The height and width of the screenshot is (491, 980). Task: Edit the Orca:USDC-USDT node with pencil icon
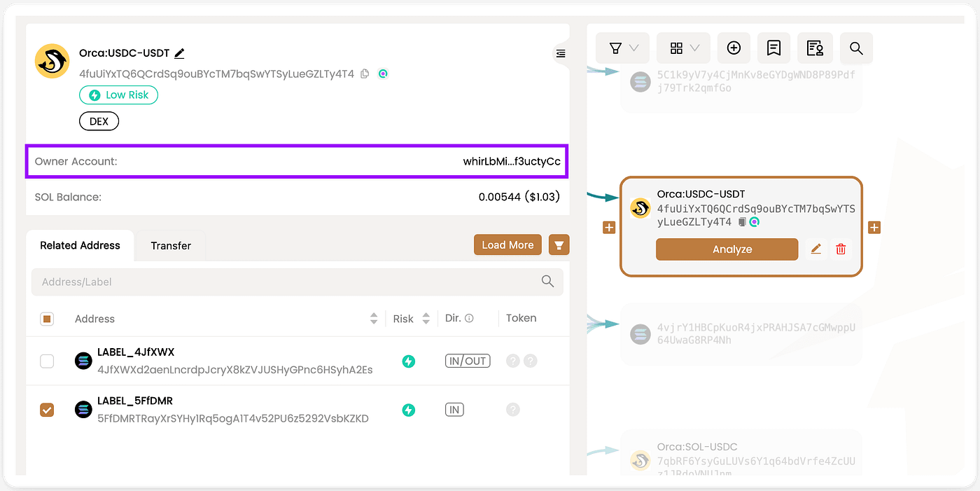coord(815,249)
